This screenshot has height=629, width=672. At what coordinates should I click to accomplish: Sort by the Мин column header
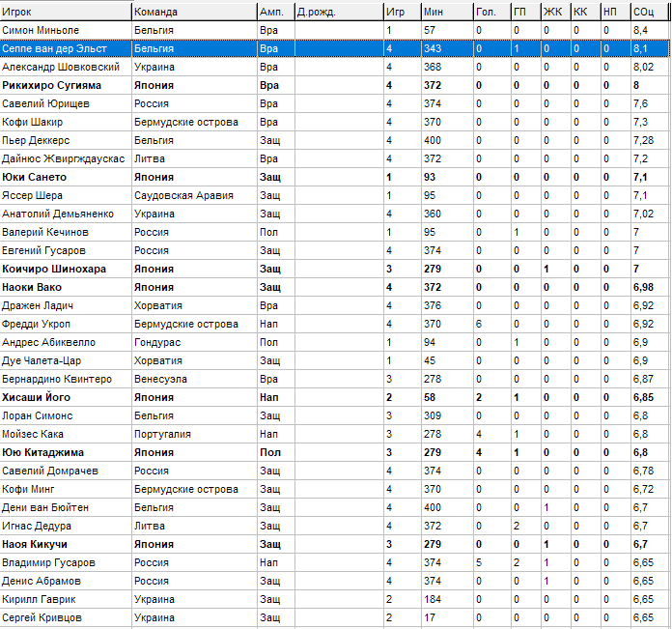(x=447, y=12)
